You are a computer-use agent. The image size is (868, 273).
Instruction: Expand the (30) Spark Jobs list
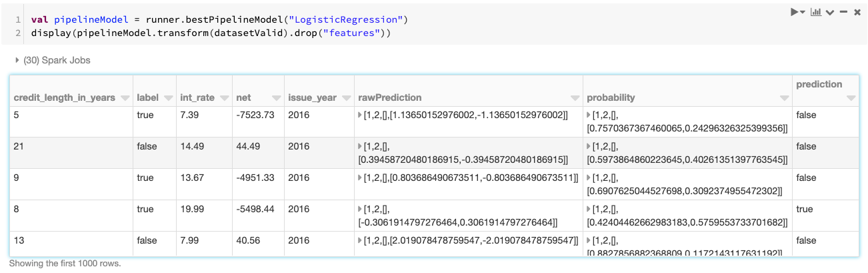[17, 60]
